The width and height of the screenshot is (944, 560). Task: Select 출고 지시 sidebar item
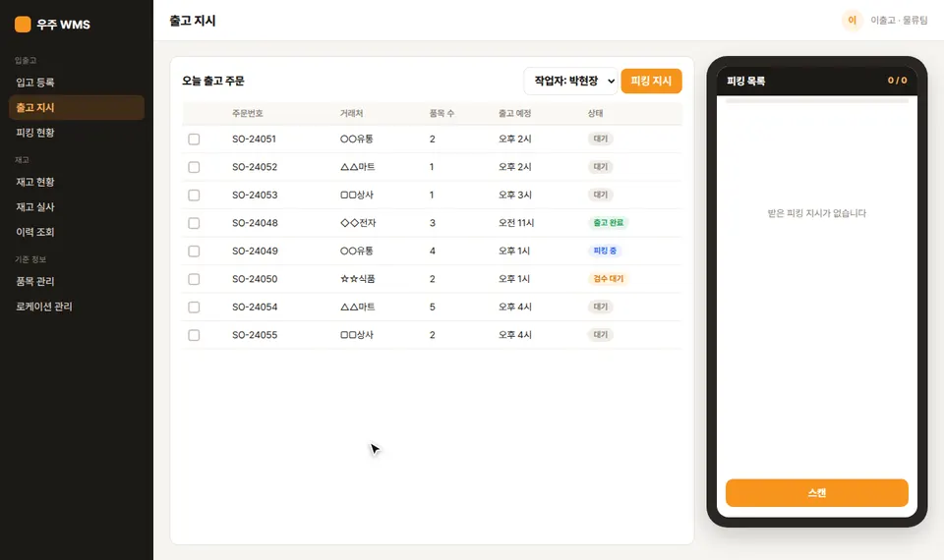coord(77,108)
